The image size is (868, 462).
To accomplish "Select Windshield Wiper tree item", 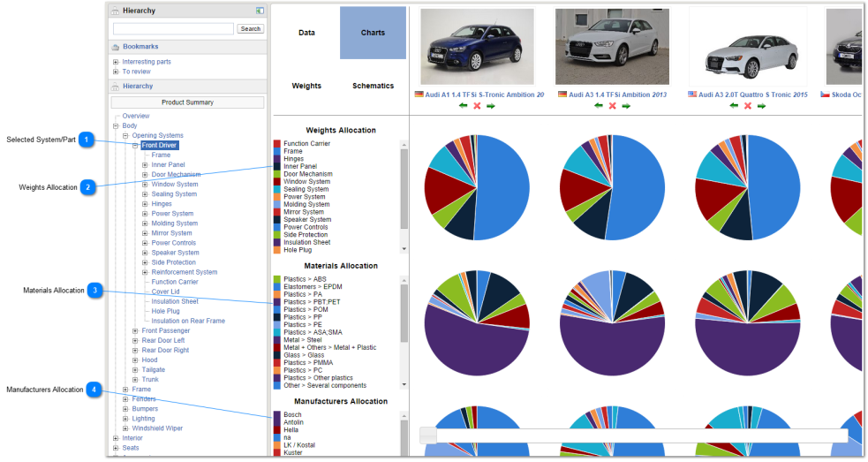I will (x=157, y=428).
